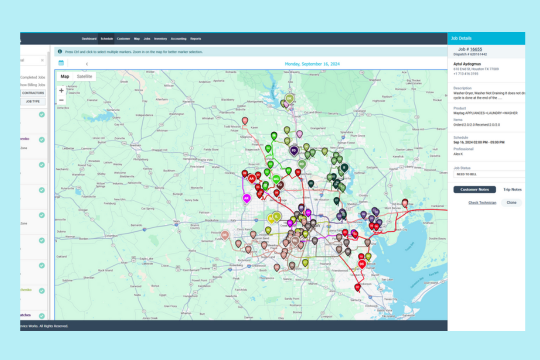Toggle check circle beside the purple technician name
540x360 pixels.
(42, 140)
